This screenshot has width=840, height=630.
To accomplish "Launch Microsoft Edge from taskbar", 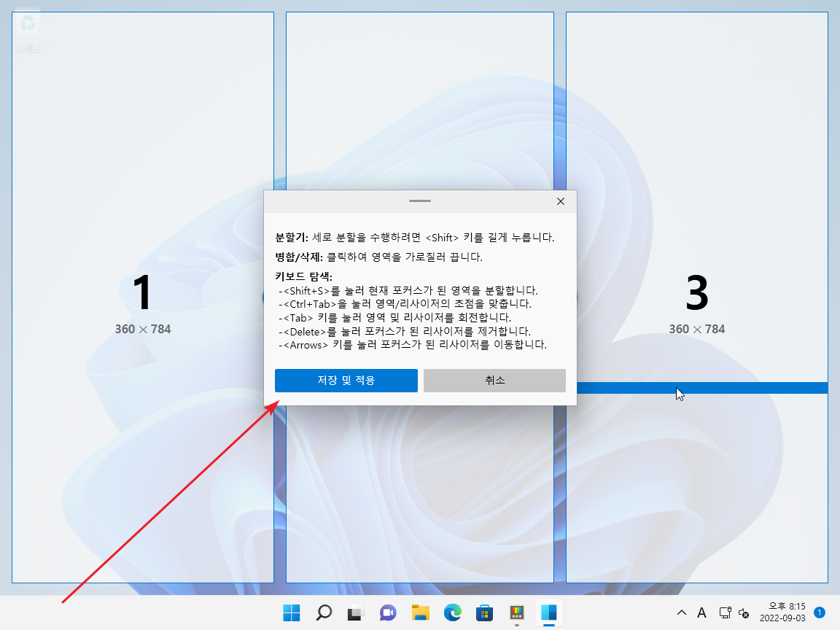I will 453,612.
